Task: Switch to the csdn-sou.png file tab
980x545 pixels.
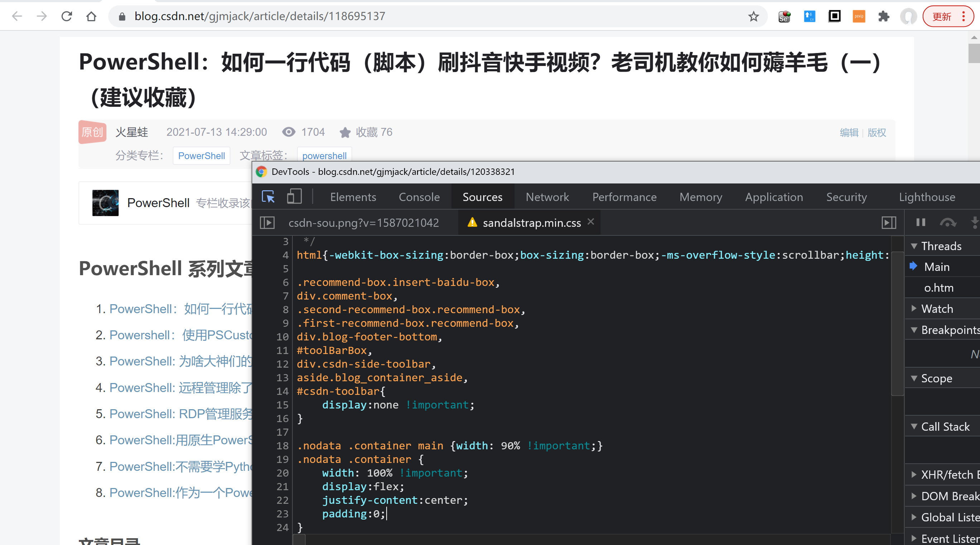Action: pos(363,223)
